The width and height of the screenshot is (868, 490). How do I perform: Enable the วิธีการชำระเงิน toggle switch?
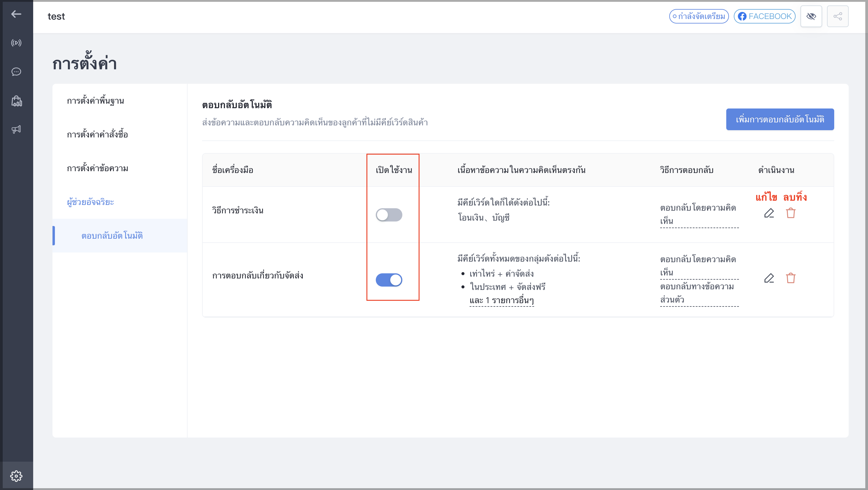pos(389,215)
